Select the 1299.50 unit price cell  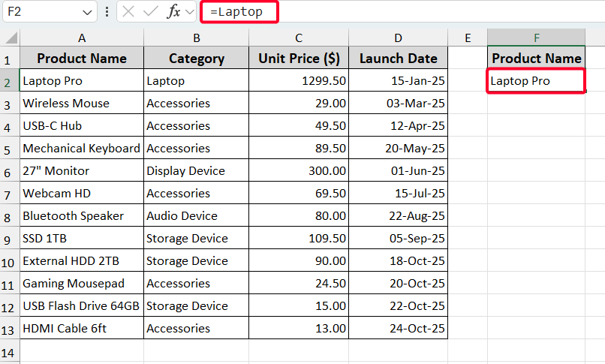(x=299, y=81)
